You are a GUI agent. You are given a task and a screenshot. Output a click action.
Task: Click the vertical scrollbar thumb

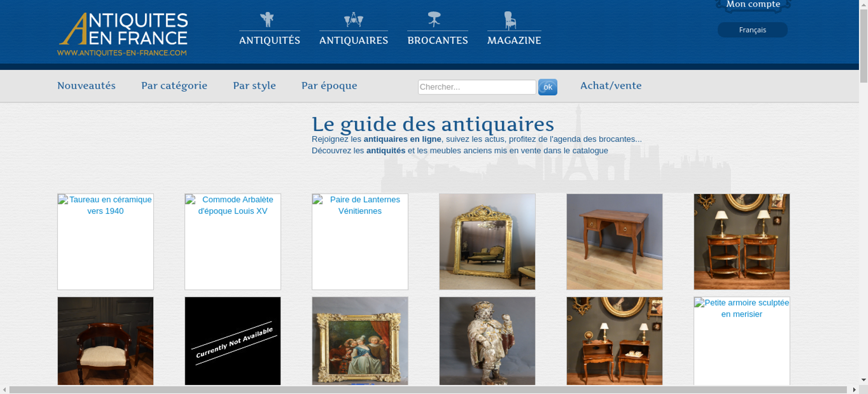coord(863,46)
